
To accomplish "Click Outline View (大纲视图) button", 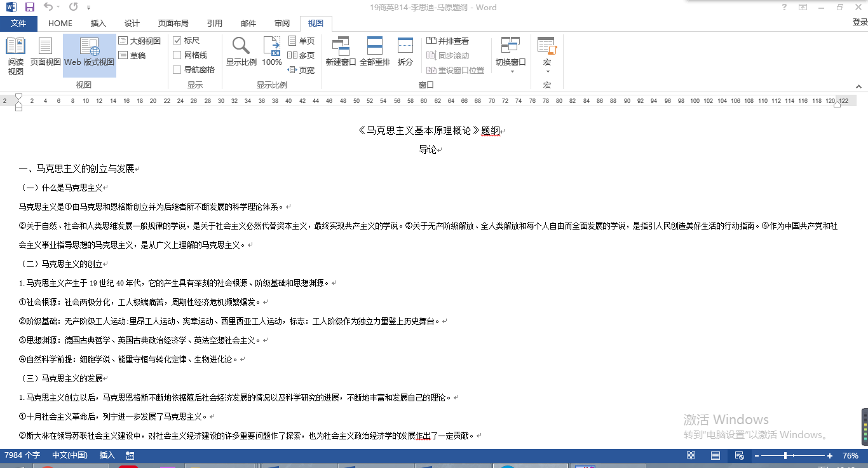I will pos(140,41).
